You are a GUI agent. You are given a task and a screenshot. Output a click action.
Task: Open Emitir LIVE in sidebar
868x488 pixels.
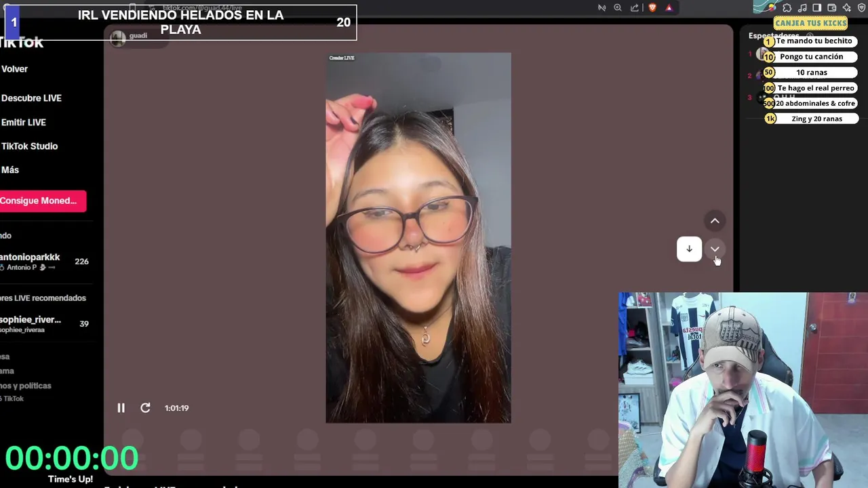(23, 123)
